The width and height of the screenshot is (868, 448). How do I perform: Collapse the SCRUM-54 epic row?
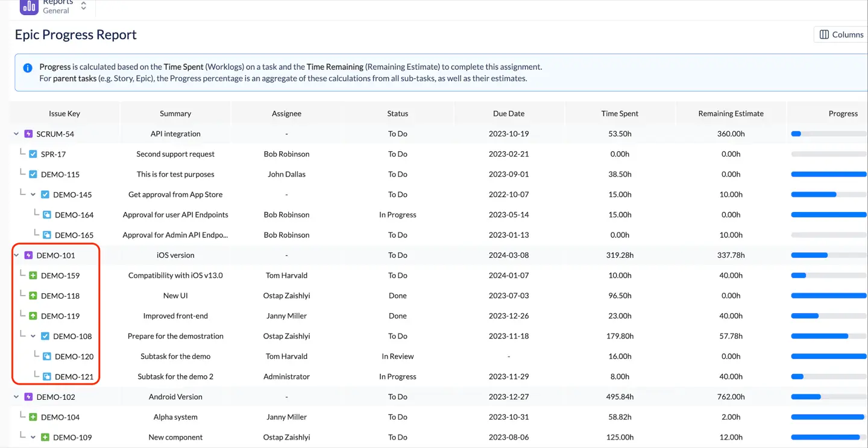tap(16, 134)
